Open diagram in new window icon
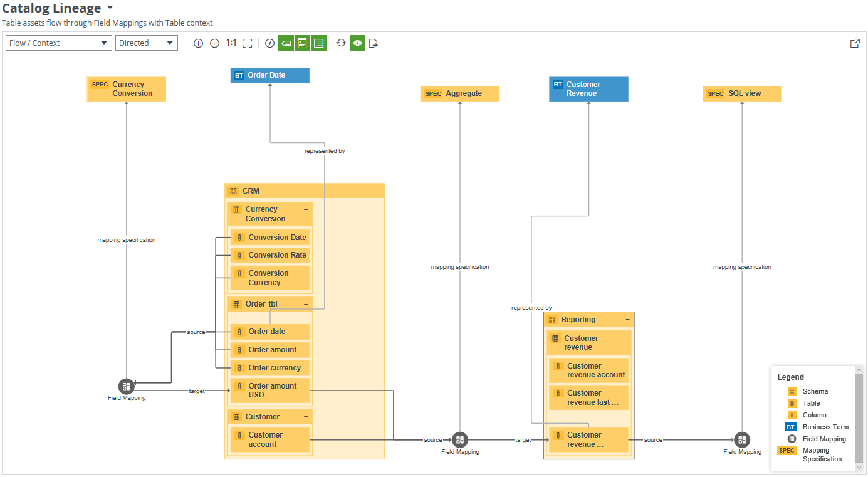The image size is (868, 477). (855, 43)
